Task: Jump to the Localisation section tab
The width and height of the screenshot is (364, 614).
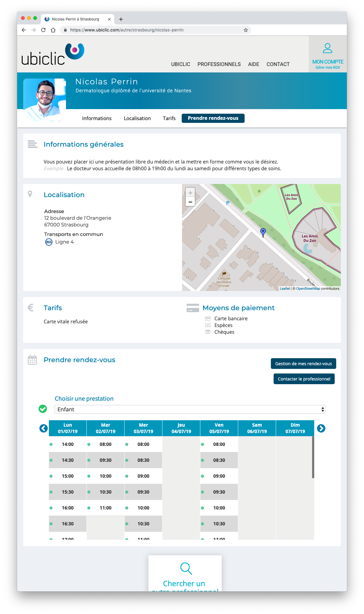Action: pyautogui.click(x=137, y=118)
